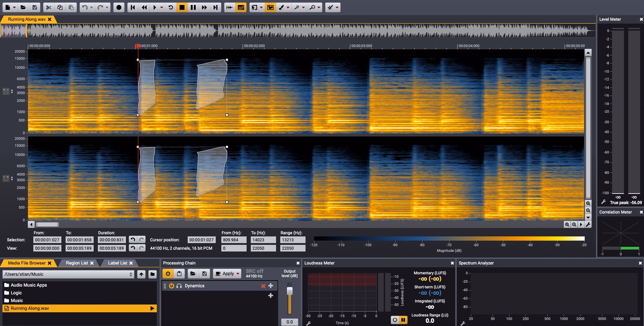Save the processing chain preset
The image size is (644, 326).
coord(204,274)
